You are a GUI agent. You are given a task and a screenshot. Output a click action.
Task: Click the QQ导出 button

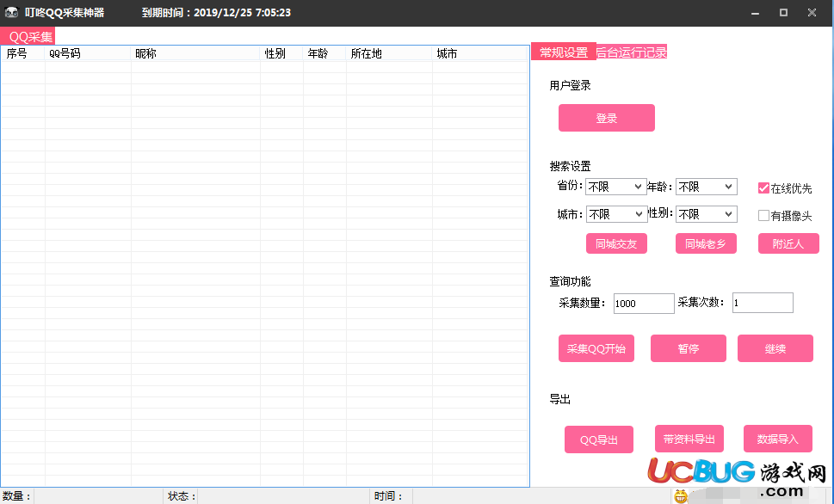coord(599,439)
